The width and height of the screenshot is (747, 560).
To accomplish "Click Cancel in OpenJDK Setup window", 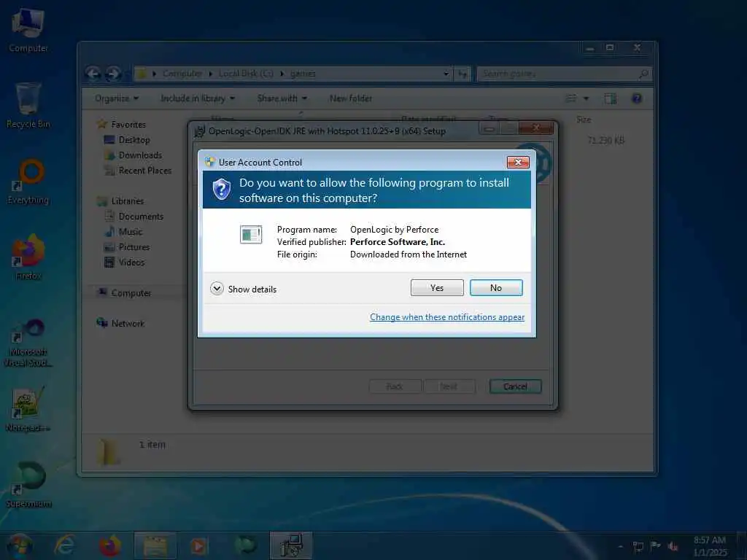I will [516, 386].
